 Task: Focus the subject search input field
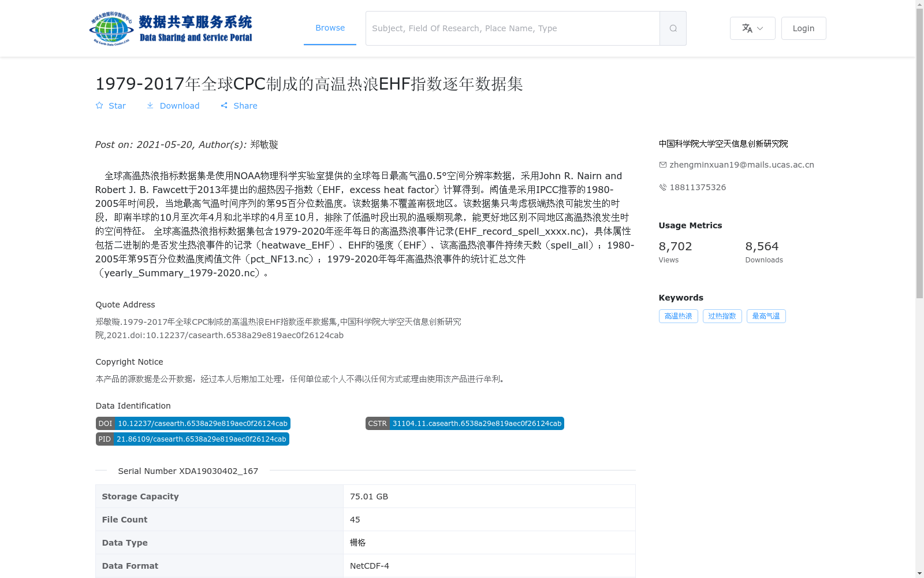512,28
